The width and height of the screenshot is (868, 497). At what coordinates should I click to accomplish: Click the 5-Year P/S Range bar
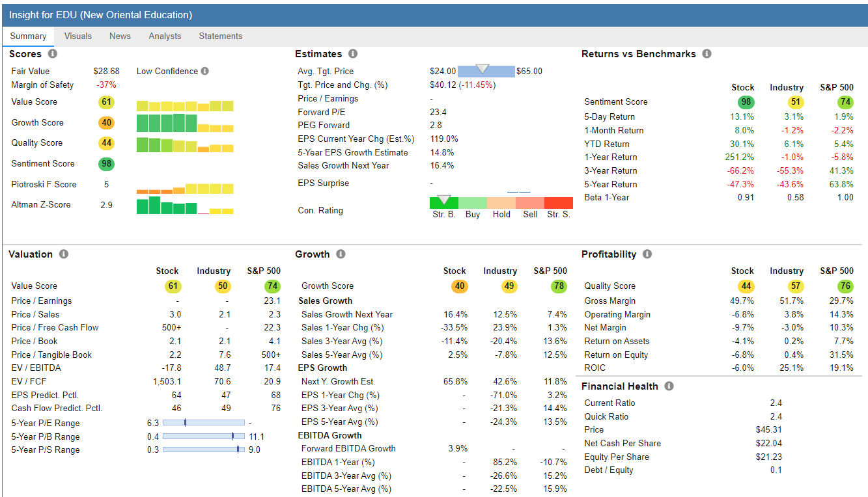[x=204, y=450]
